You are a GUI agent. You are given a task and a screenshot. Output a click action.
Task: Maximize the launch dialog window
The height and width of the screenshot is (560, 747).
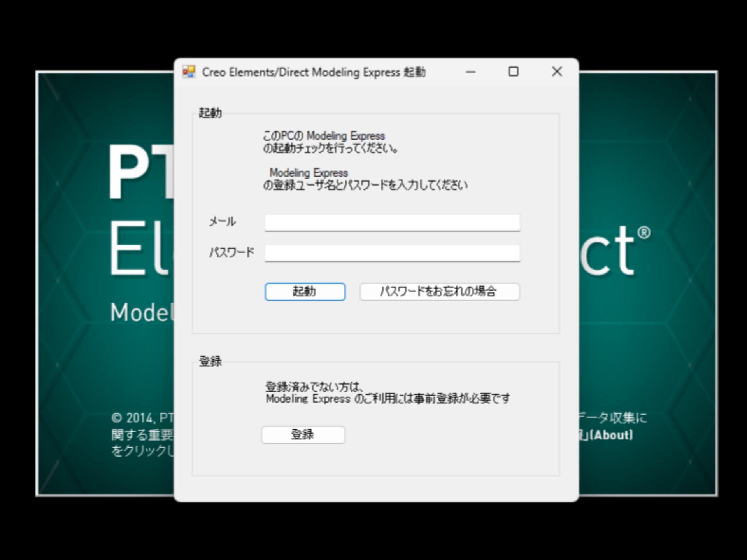coord(514,72)
